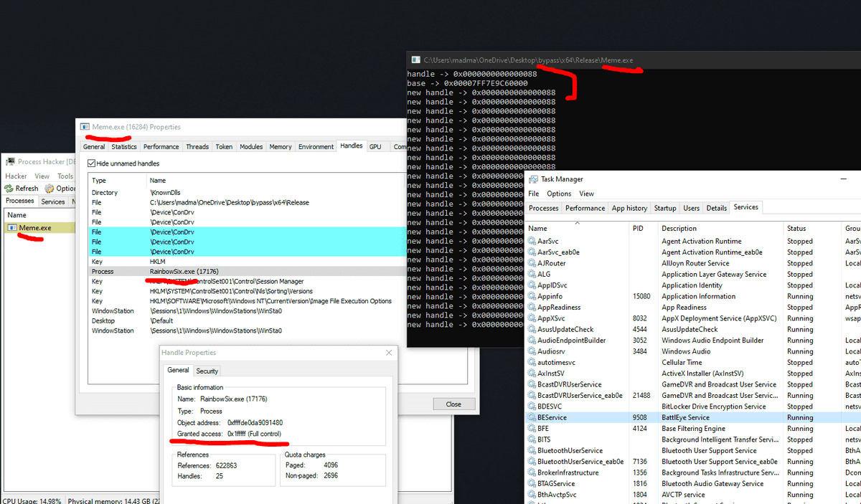Switch to Performance tab in Task Manager
This screenshot has width=861, height=504.
585,208
